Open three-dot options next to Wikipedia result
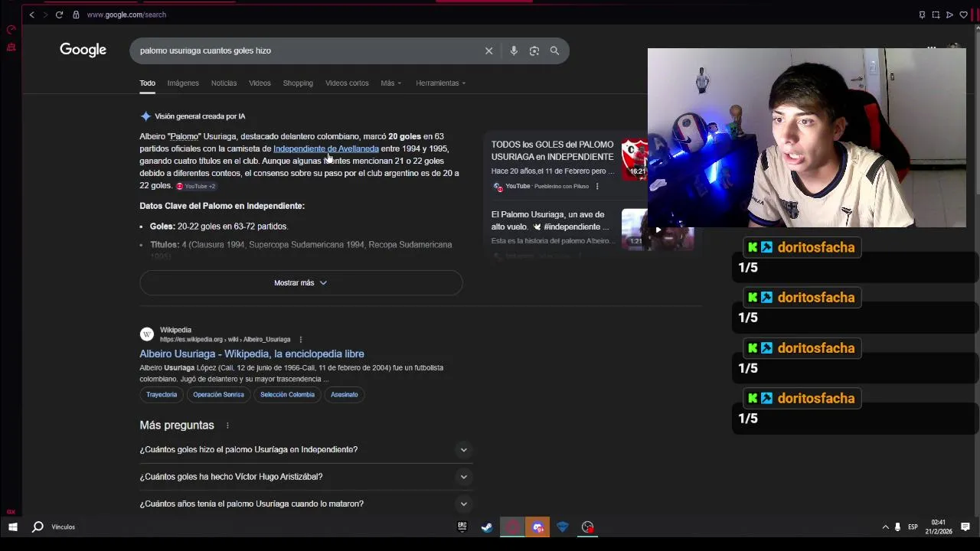The image size is (980, 551). (x=300, y=339)
